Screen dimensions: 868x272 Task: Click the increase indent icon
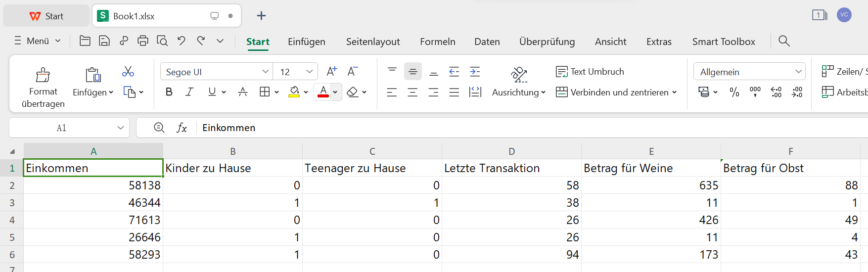tap(475, 72)
